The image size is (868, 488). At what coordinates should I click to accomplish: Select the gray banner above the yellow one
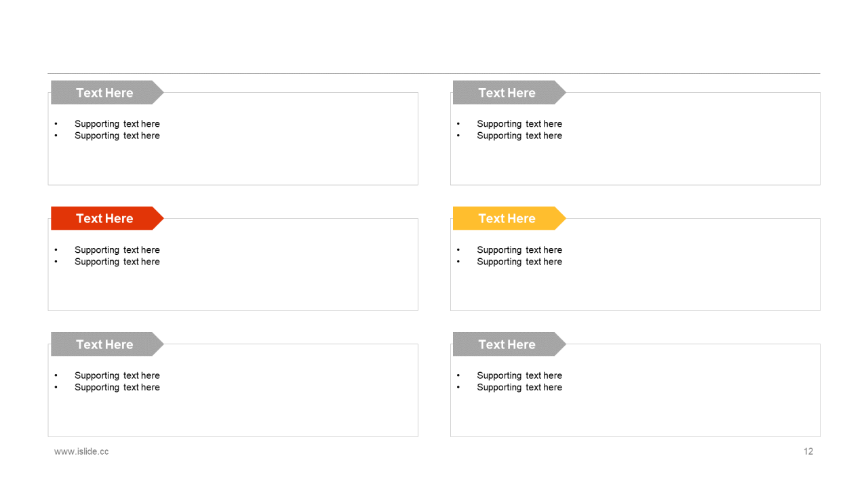click(x=509, y=92)
